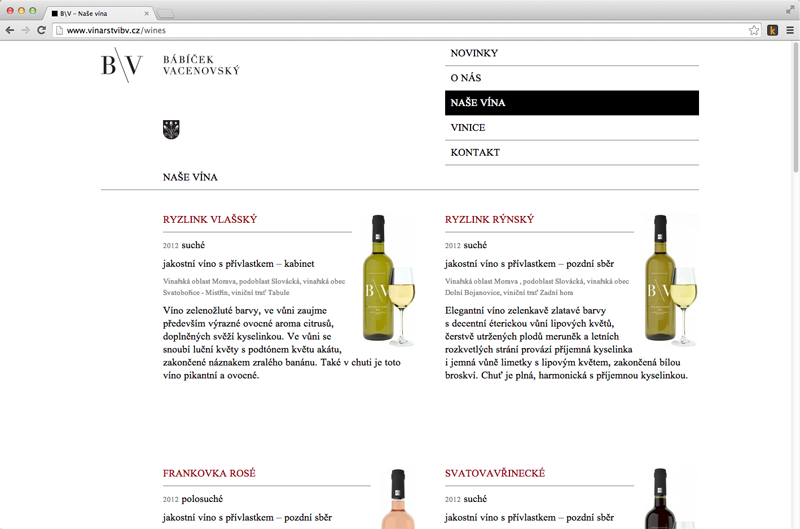
Task: Open the RYZLINK VLAŠSKÝ wine title
Action: (x=210, y=219)
